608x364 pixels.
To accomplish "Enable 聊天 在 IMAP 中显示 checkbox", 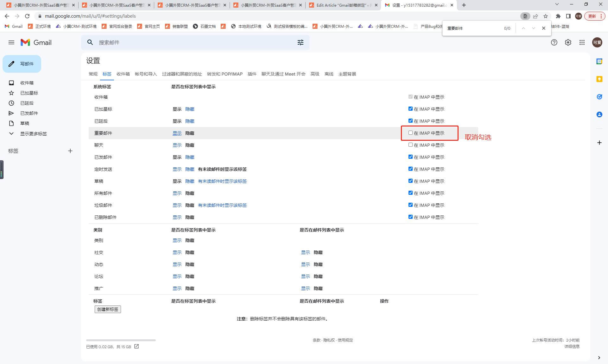I will click(x=410, y=145).
